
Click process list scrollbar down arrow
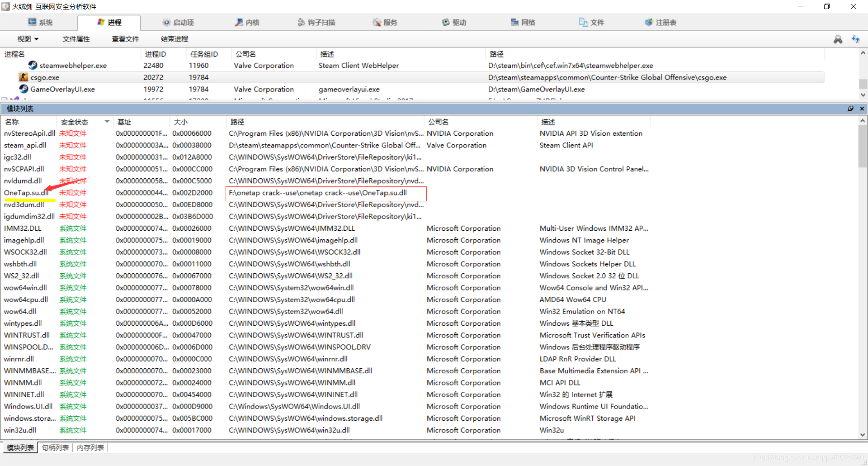(x=863, y=95)
